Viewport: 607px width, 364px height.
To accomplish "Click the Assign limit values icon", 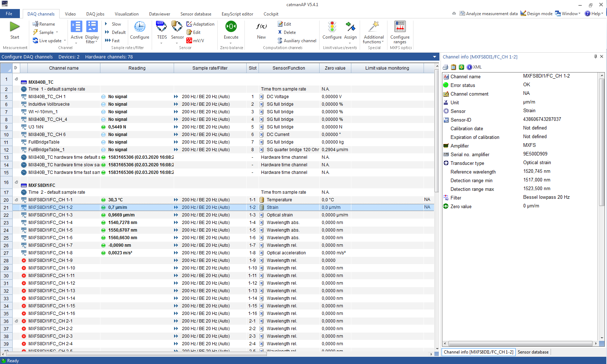I will [350, 27].
